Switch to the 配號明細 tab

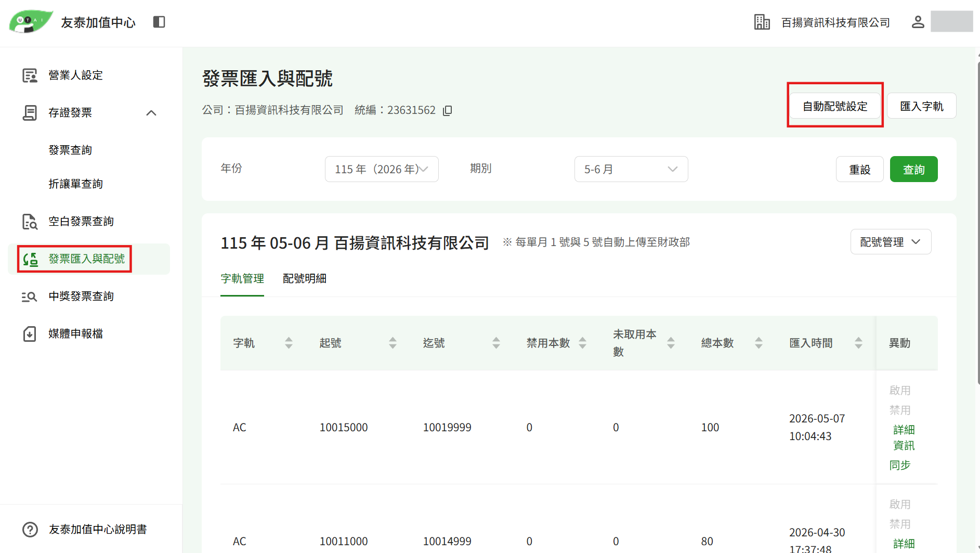[x=305, y=279]
